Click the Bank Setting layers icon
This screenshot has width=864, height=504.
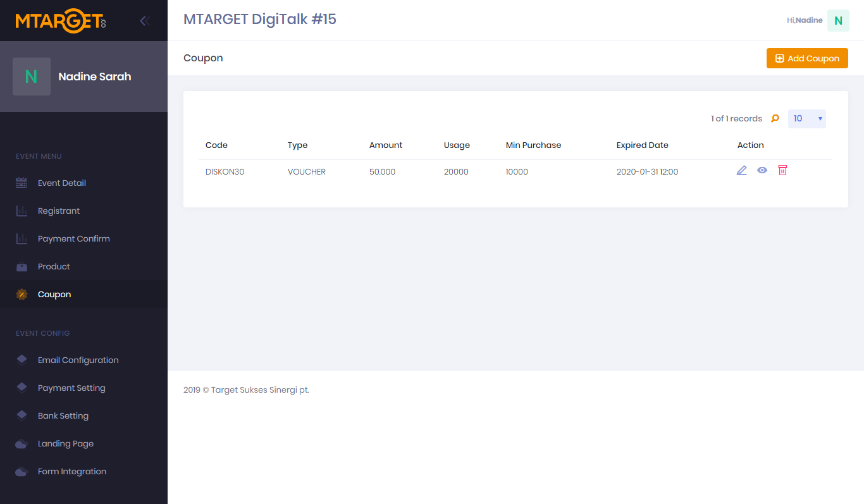22,415
